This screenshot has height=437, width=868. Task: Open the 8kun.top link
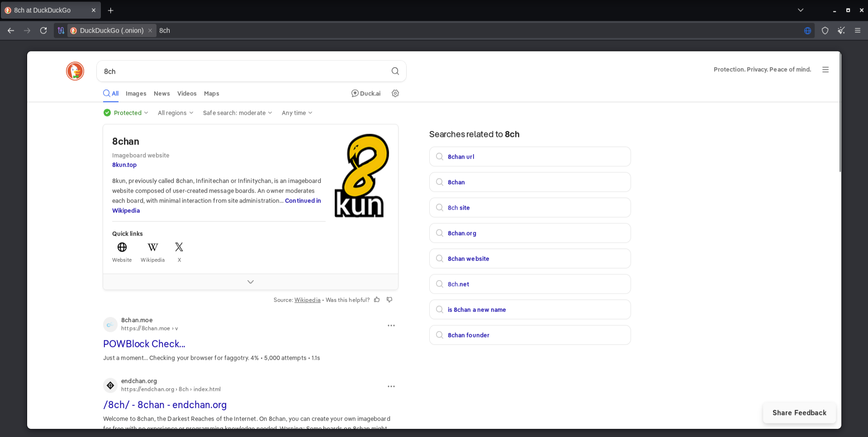pyautogui.click(x=124, y=165)
